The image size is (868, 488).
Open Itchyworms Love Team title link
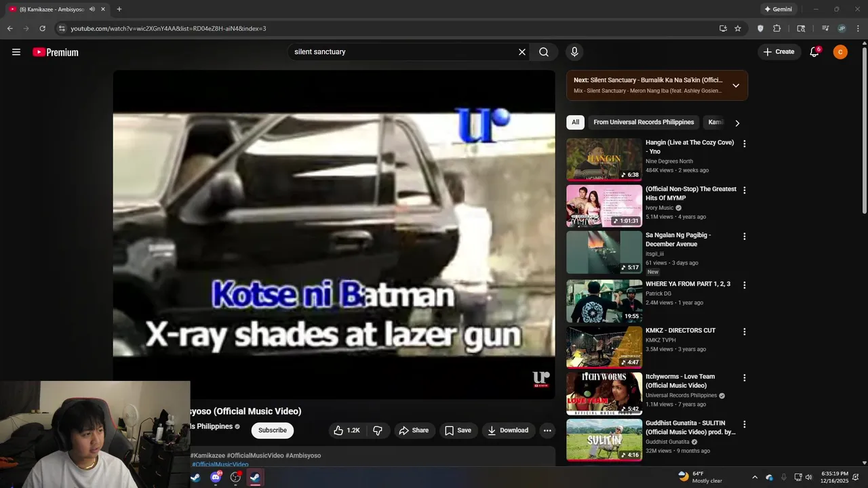point(680,381)
